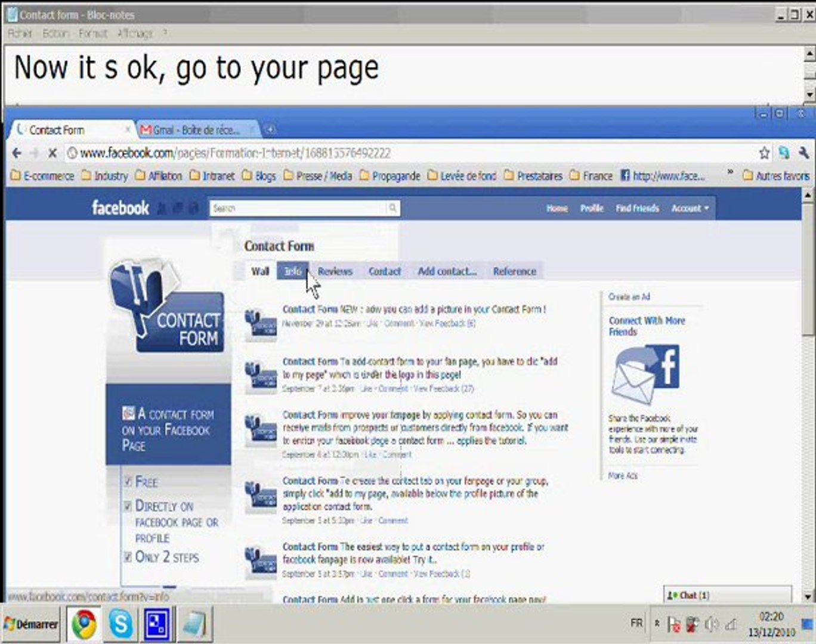The height and width of the screenshot is (644, 816).
Task: Open Prestataires bookmark folder
Action: pyautogui.click(x=533, y=175)
